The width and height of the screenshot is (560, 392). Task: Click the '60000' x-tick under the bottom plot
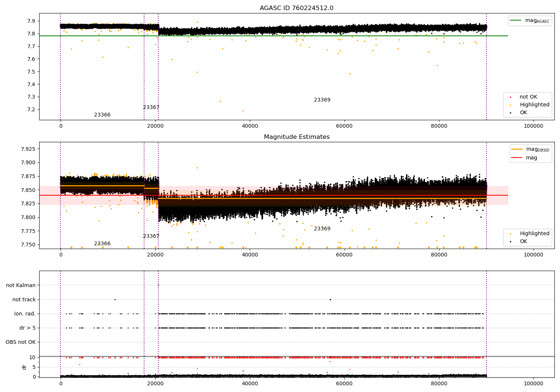pos(345,383)
